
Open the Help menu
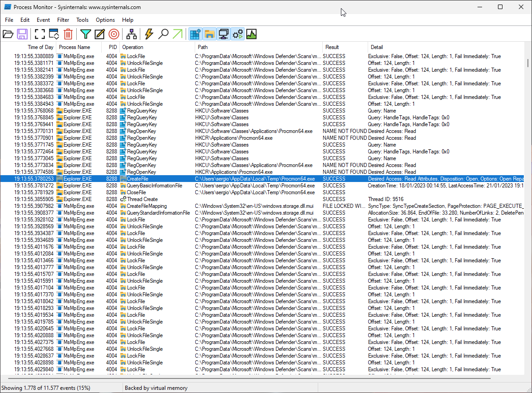pyautogui.click(x=128, y=20)
